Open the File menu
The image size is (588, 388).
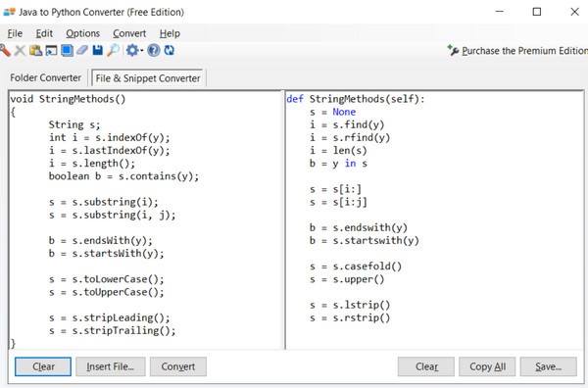[x=15, y=33]
